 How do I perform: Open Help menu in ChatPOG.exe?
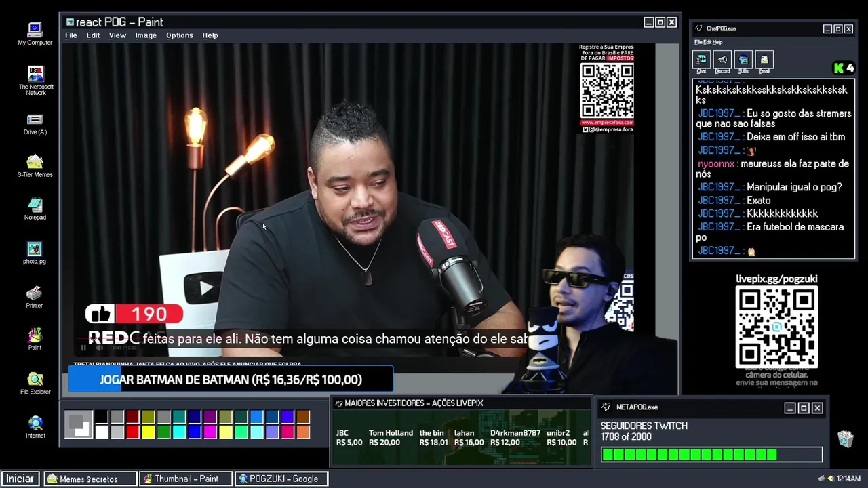(x=717, y=42)
